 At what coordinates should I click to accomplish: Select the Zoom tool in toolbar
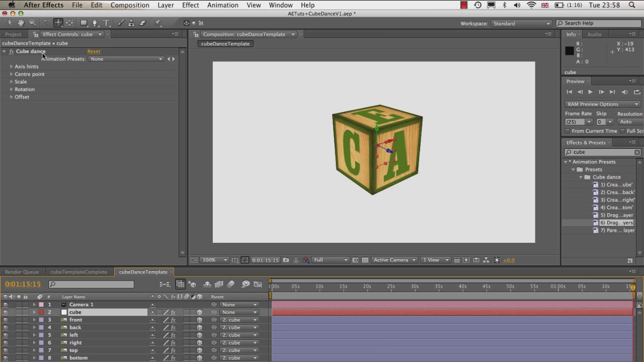coord(33,23)
